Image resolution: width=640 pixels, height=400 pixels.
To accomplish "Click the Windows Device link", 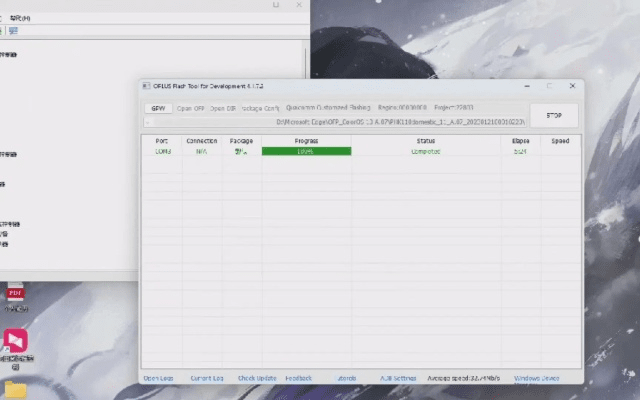I will click(536, 379).
